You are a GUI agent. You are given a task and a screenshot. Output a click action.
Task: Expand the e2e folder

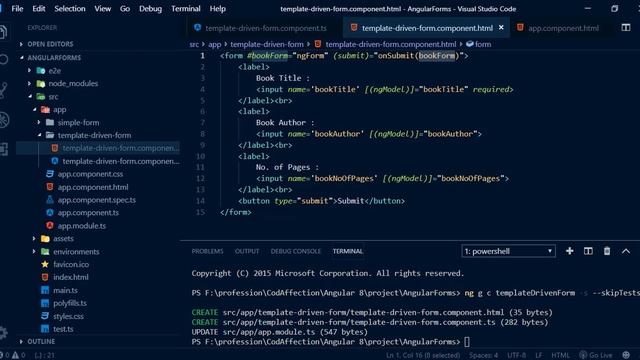pyautogui.click(x=29, y=71)
